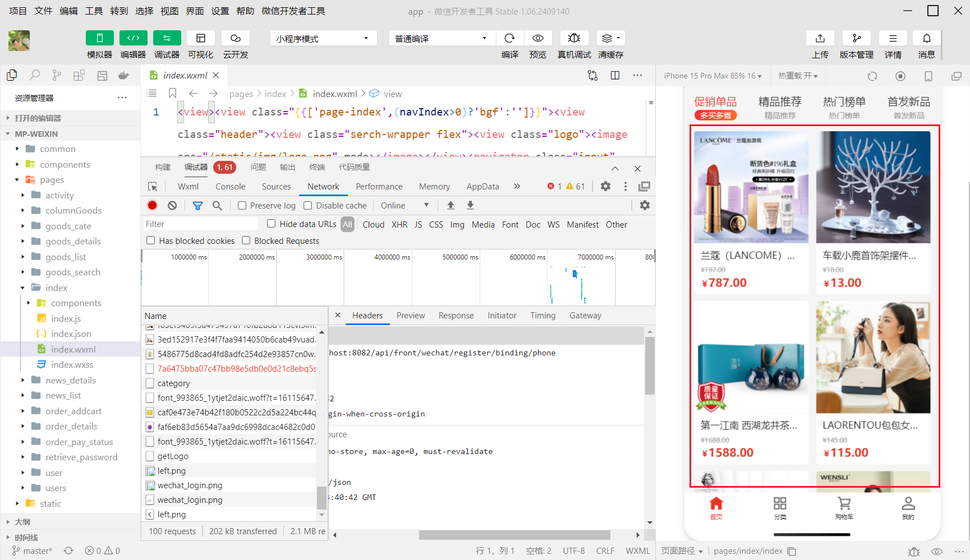Open the Timing tab
Screen dimensions: 970x560
pyautogui.click(x=543, y=316)
